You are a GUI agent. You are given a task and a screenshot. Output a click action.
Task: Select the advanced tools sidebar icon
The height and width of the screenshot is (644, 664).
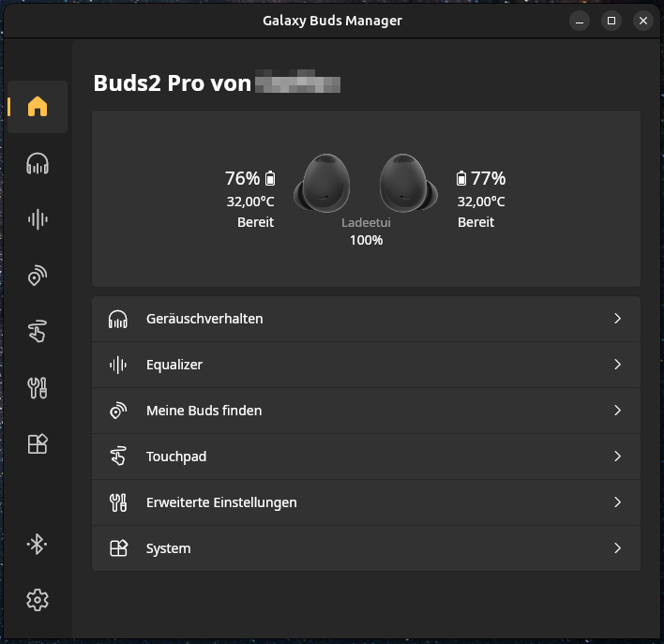[x=38, y=387]
